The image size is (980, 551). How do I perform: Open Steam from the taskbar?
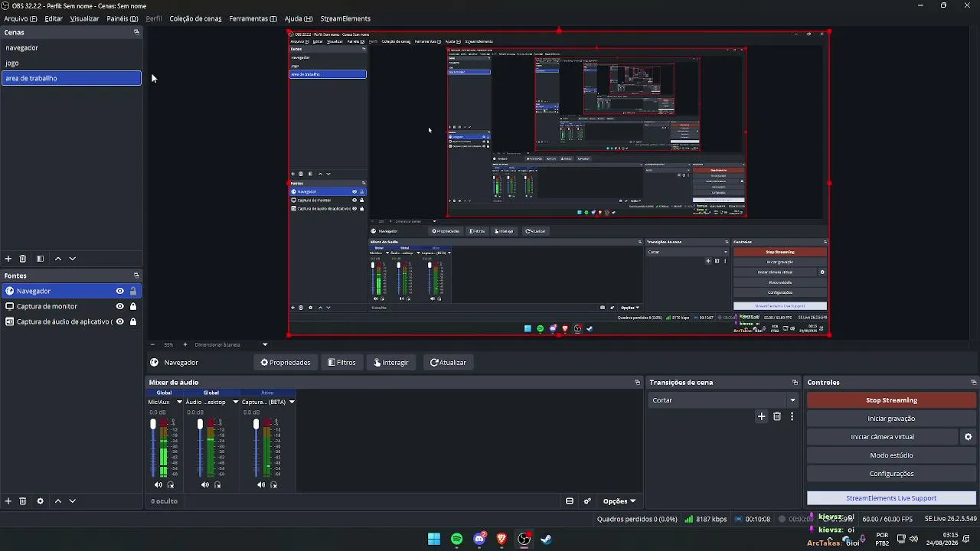point(547,540)
